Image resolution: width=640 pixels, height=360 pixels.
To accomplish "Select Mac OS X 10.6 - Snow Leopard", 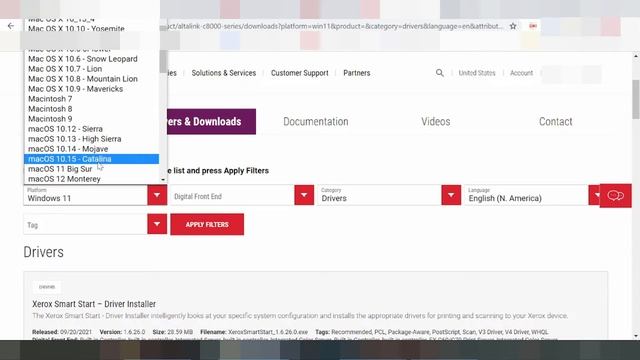I will point(91,59).
